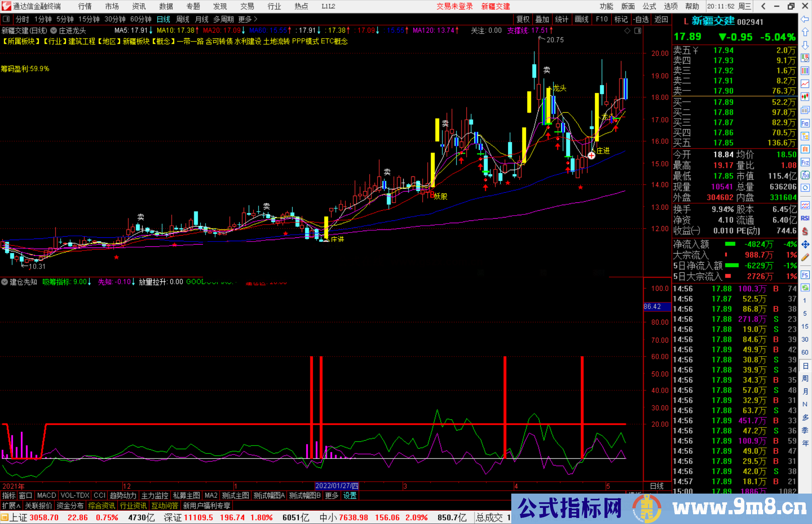
Task: Click the four-way move arrows icon
Action: (805, 245)
